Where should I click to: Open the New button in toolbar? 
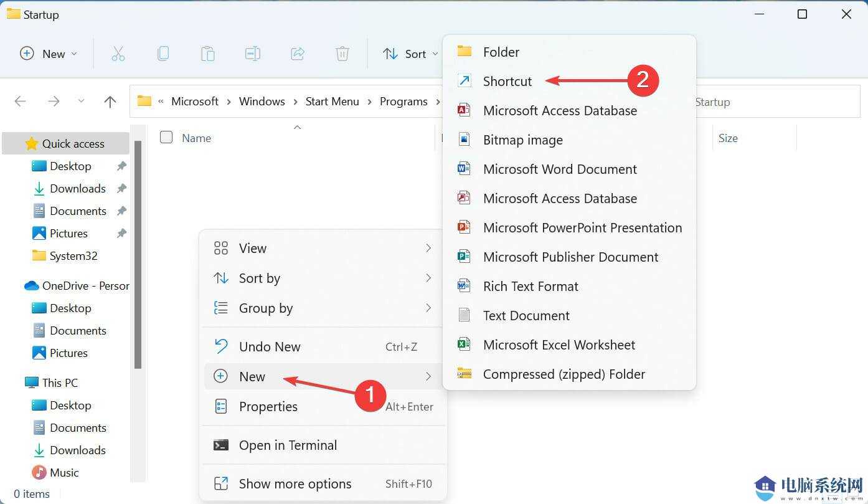tap(49, 54)
